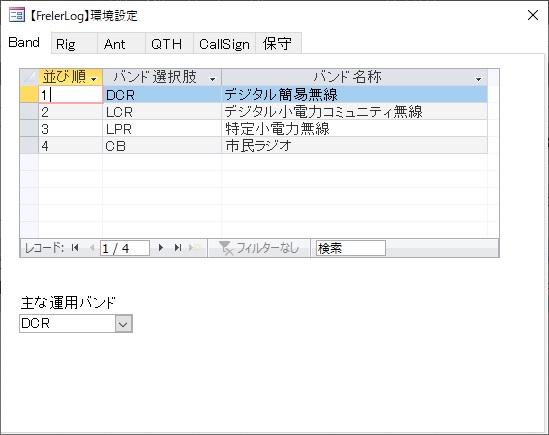Go to next record arrow
Screen dimensions: 549x435
[x=161, y=248]
